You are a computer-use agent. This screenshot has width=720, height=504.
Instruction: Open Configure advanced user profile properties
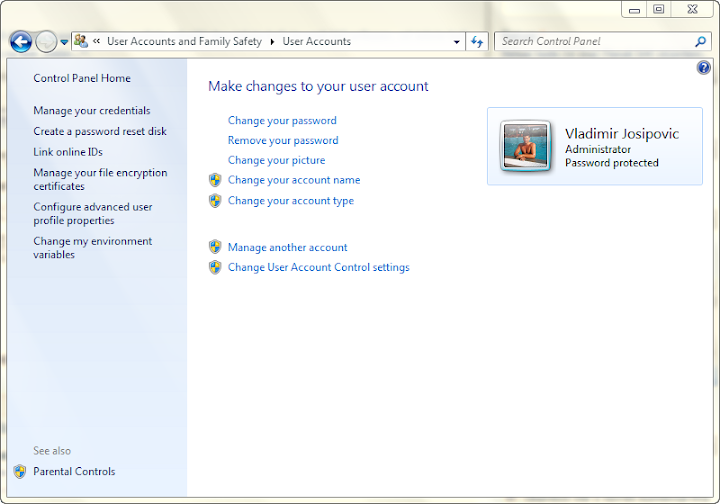point(93,213)
